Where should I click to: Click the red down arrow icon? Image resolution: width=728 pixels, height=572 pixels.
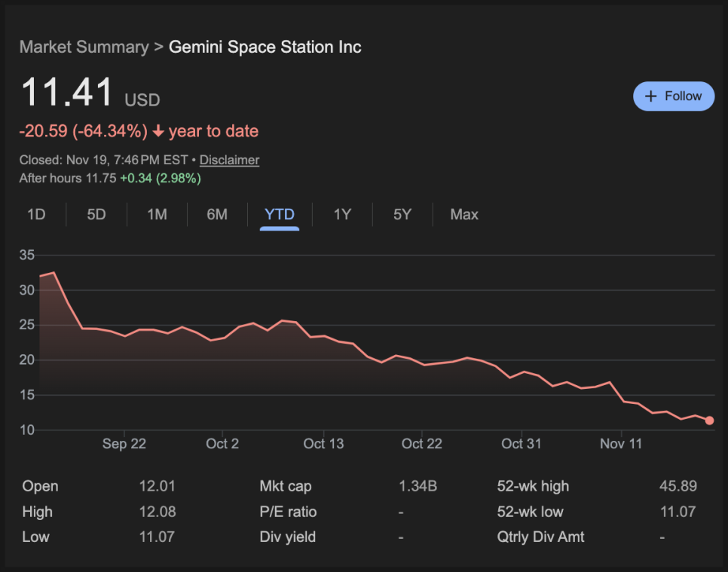click(158, 132)
